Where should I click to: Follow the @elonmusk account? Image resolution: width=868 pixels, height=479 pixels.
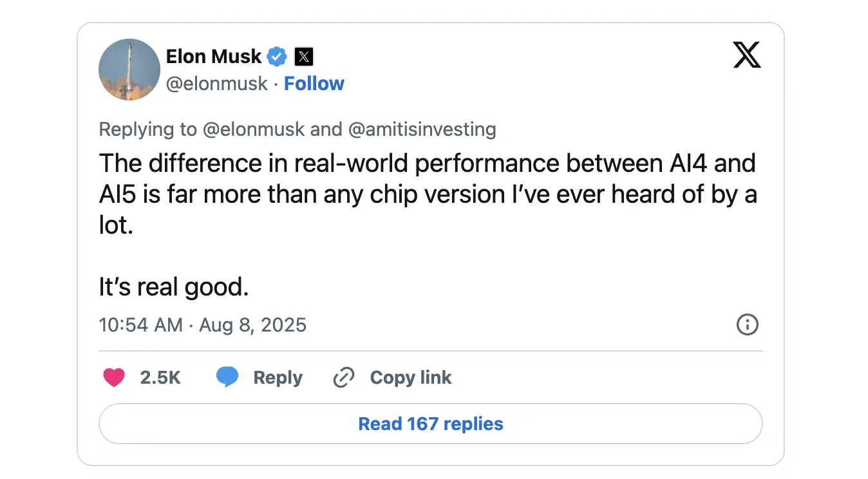point(314,84)
